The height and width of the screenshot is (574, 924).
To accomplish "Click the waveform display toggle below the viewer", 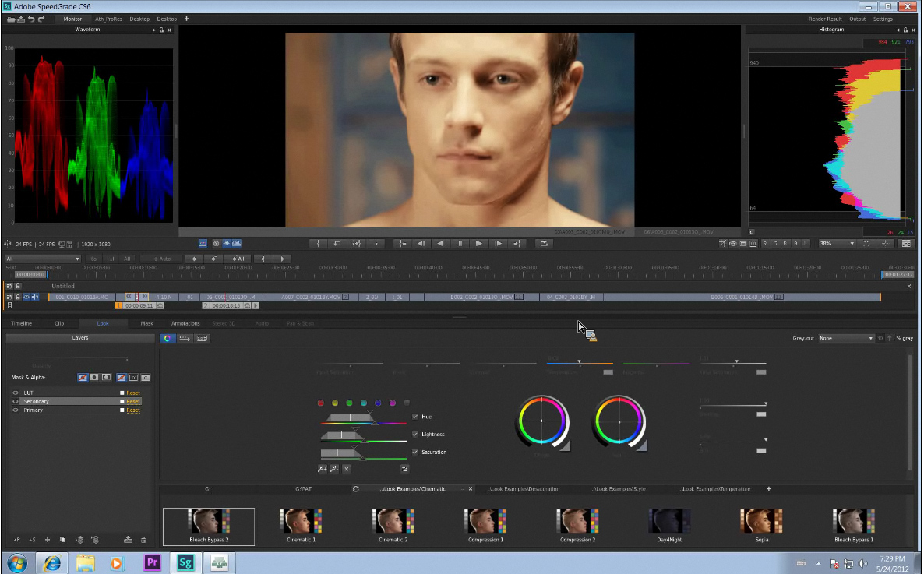I will (226, 244).
